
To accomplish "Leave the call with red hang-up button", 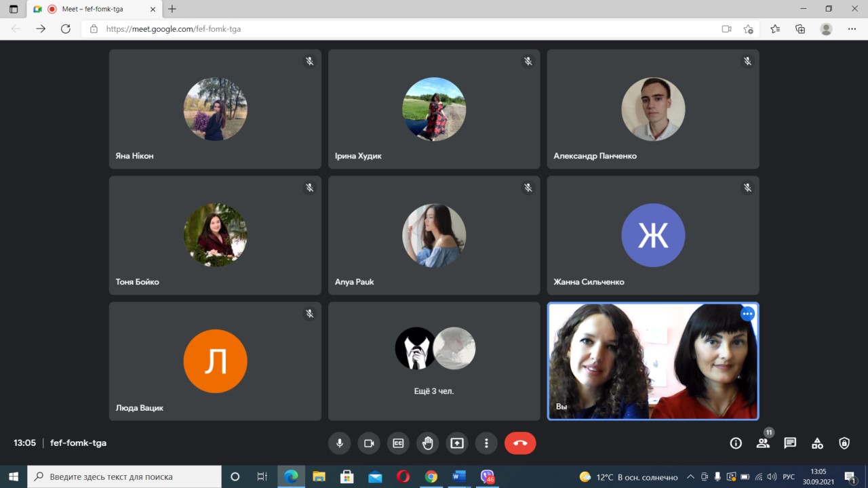I will [x=520, y=443].
